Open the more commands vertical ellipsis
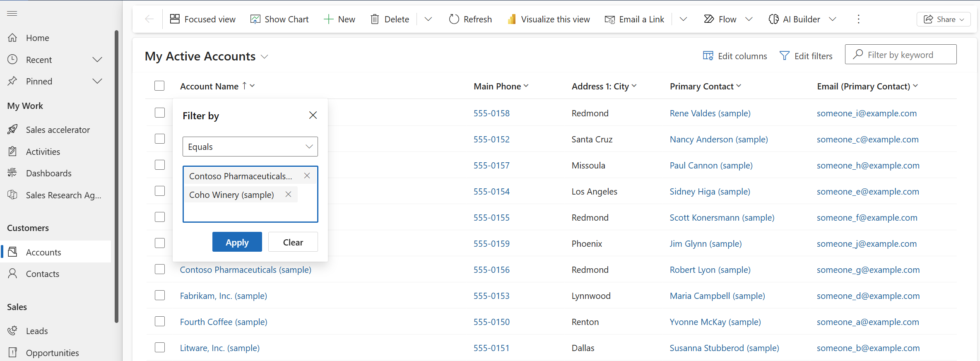Screen dimensions: 980x361 [858, 19]
